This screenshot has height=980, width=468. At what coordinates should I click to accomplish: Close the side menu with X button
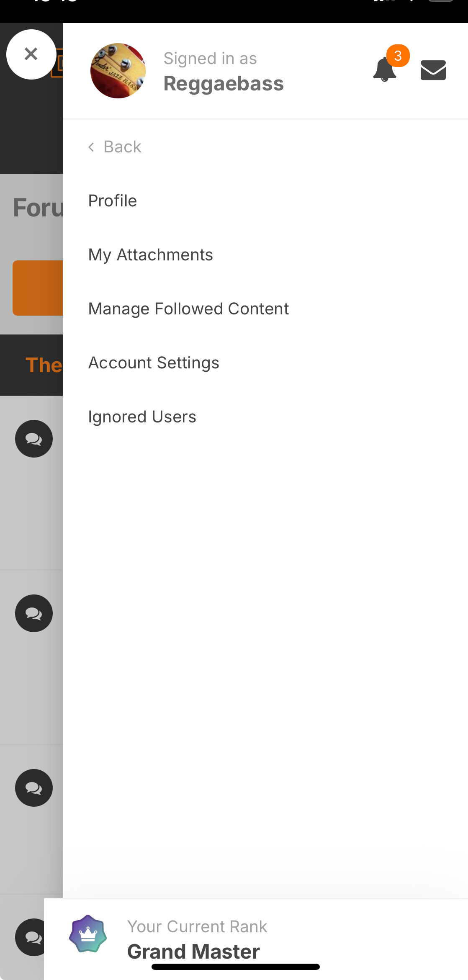(x=31, y=54)
